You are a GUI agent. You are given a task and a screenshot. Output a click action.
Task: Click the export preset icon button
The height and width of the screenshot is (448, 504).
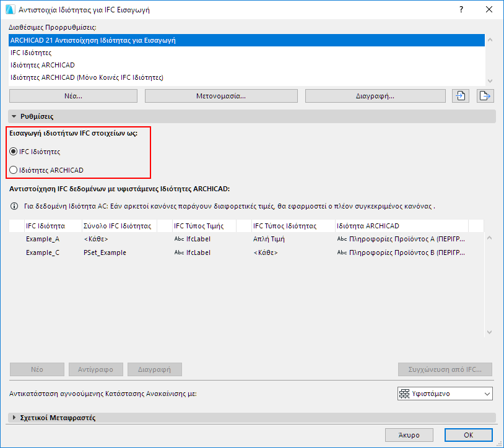click(x=485, y=96)
